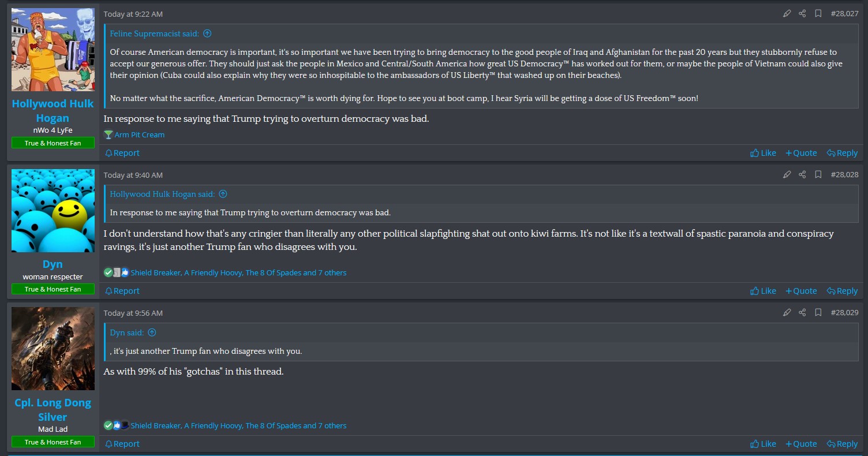Quote Dyn's post #28,028

click(x=801, y=291)
